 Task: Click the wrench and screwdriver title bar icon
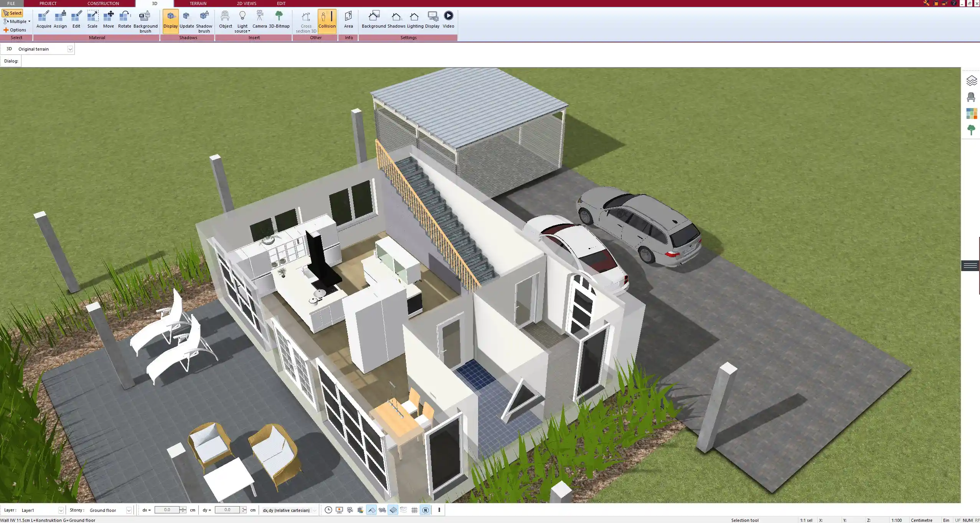926,3
